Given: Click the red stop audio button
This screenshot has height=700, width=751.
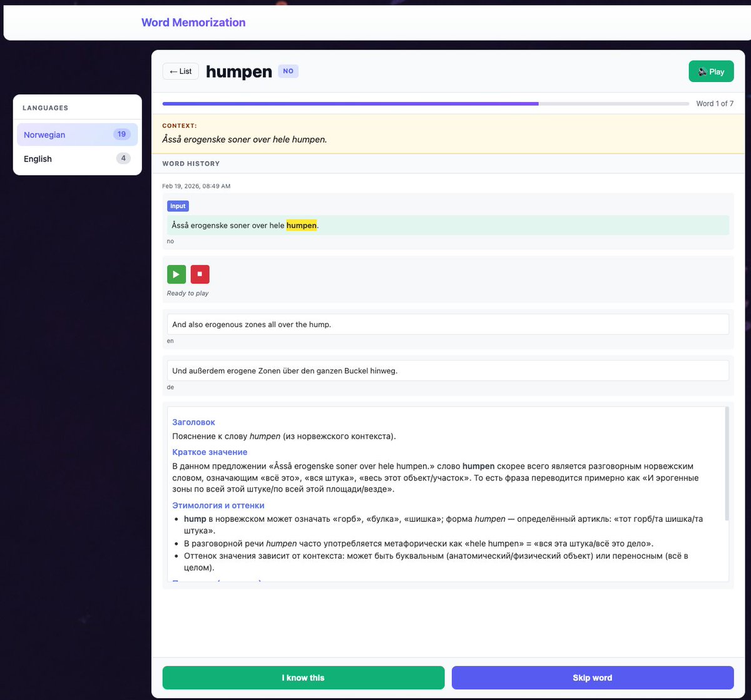Looking at the screenshot, I should click(x=200, y=274).
